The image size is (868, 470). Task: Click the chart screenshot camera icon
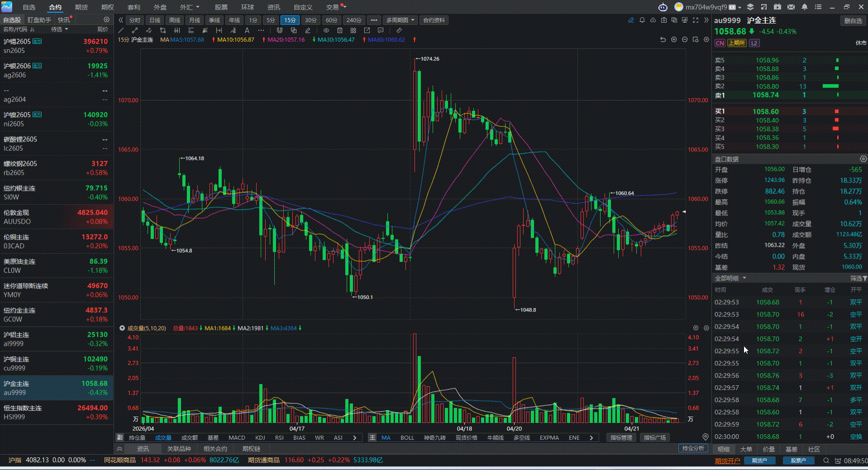click(x=664, y=20)
